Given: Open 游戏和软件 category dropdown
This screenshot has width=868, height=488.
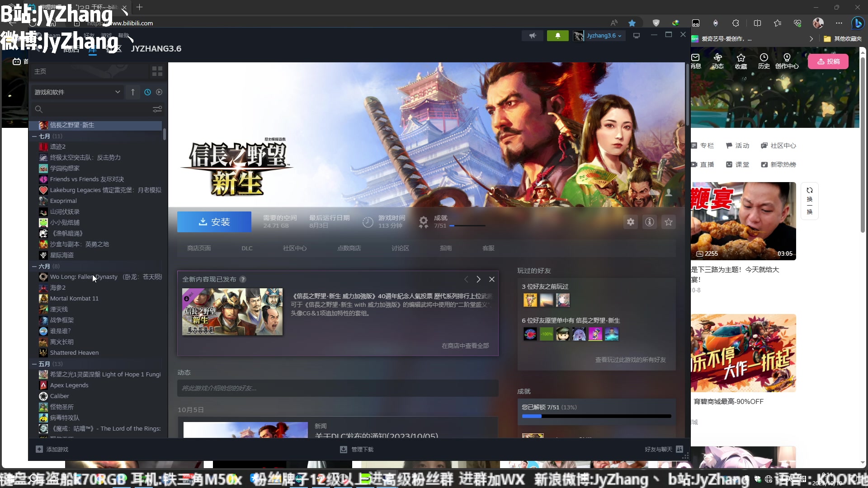Looking at the screenshot, I should 77,92.
